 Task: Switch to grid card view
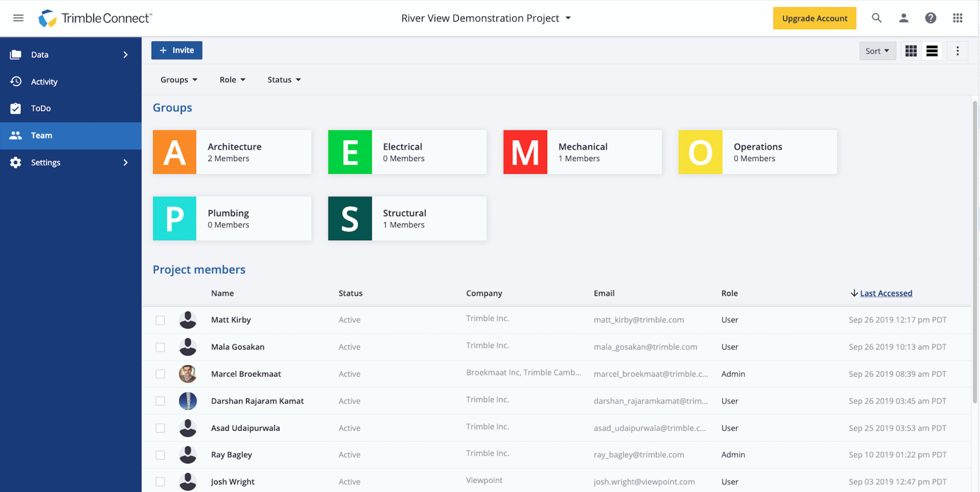point(911,51)
